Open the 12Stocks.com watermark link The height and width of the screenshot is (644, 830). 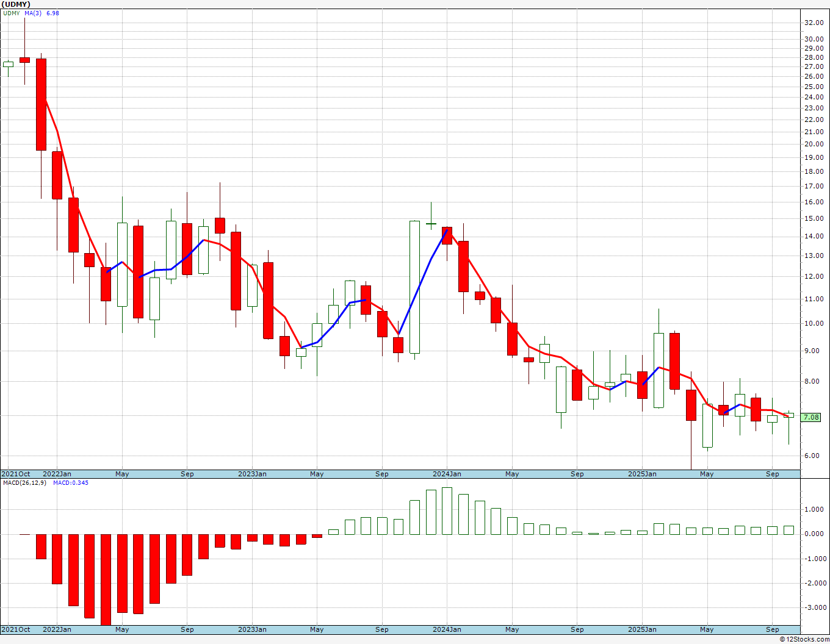click(x=804, y=639)
